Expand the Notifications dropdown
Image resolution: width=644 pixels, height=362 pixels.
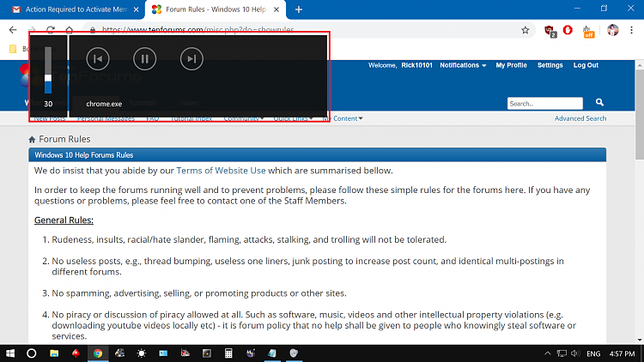click(463, 65)
